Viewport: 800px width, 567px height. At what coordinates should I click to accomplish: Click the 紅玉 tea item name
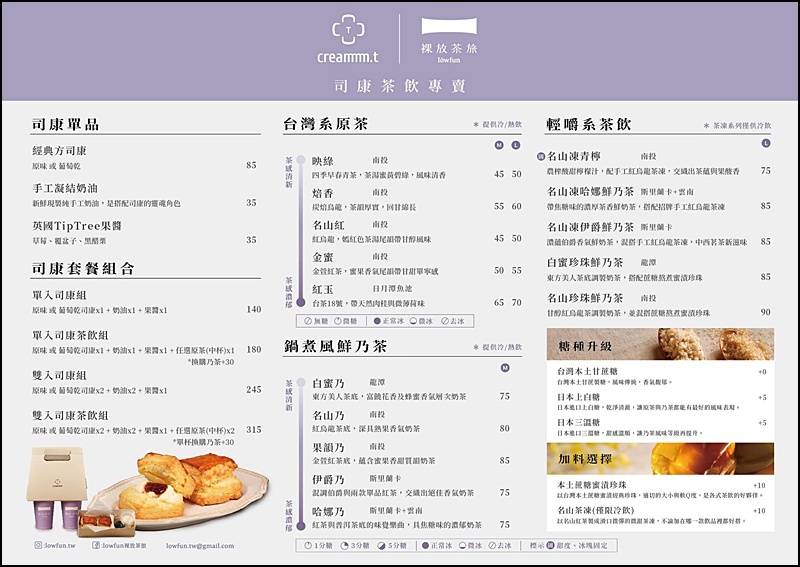point(322,289)
